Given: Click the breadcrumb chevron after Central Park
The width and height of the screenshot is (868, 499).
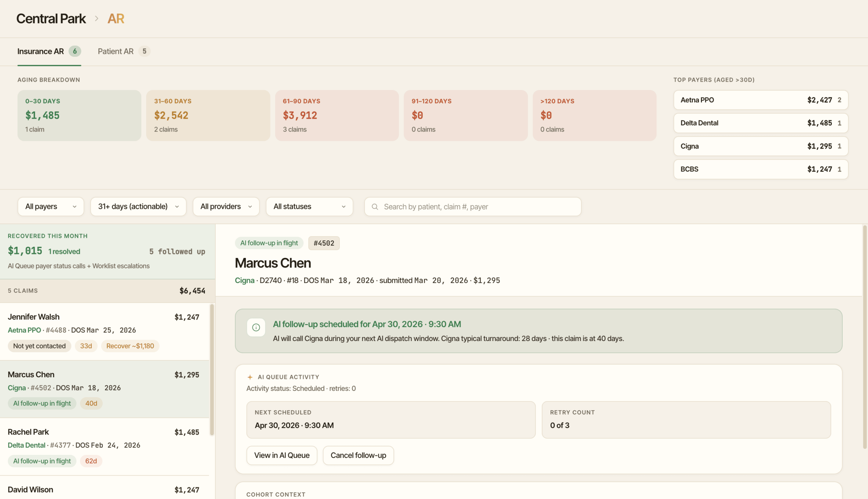Looking at the screenshot, I should coord(97,19).
